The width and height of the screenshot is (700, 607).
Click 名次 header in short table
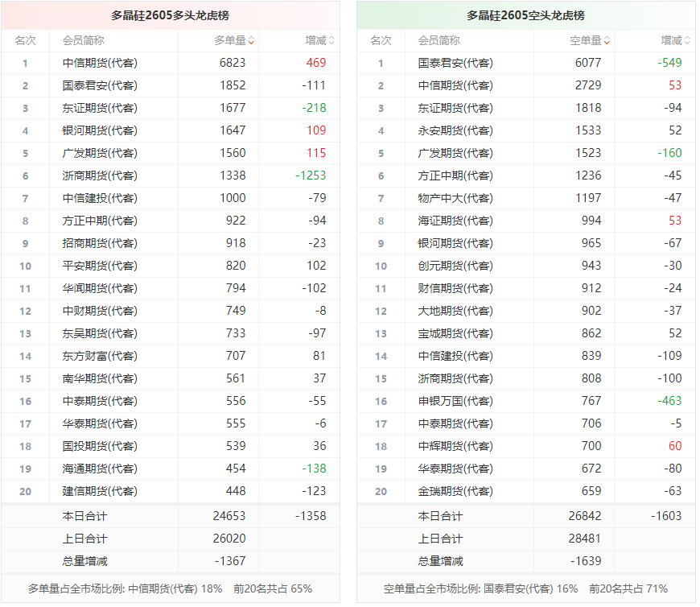point(381,40)
